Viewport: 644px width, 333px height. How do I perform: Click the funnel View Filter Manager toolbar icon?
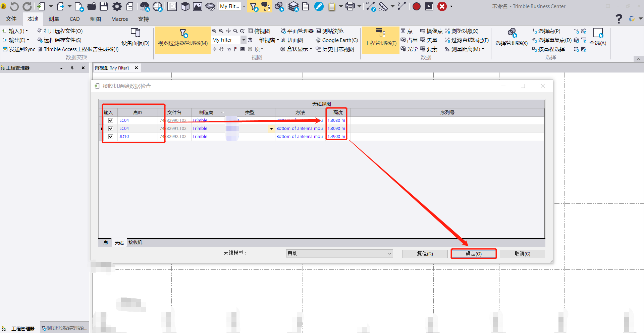coord(254,6)
